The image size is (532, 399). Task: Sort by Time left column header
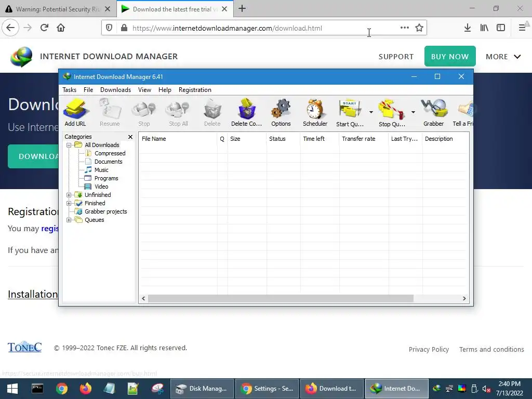coord(320,139)
